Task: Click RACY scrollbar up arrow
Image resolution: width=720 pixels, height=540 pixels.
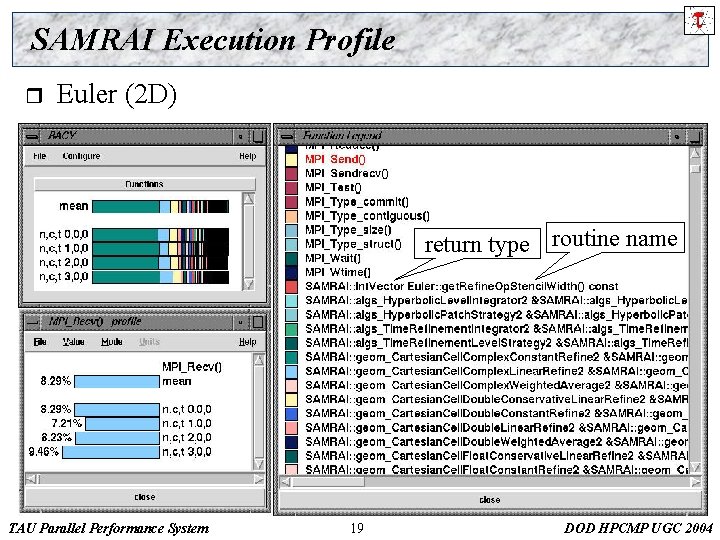Action: point(248,198)
